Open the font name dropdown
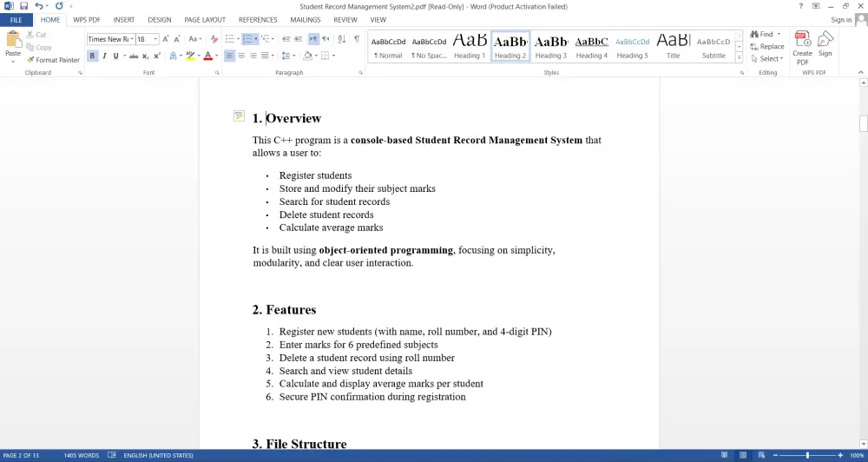The height and width of the screenshot is (462, 868). [132, 39]
